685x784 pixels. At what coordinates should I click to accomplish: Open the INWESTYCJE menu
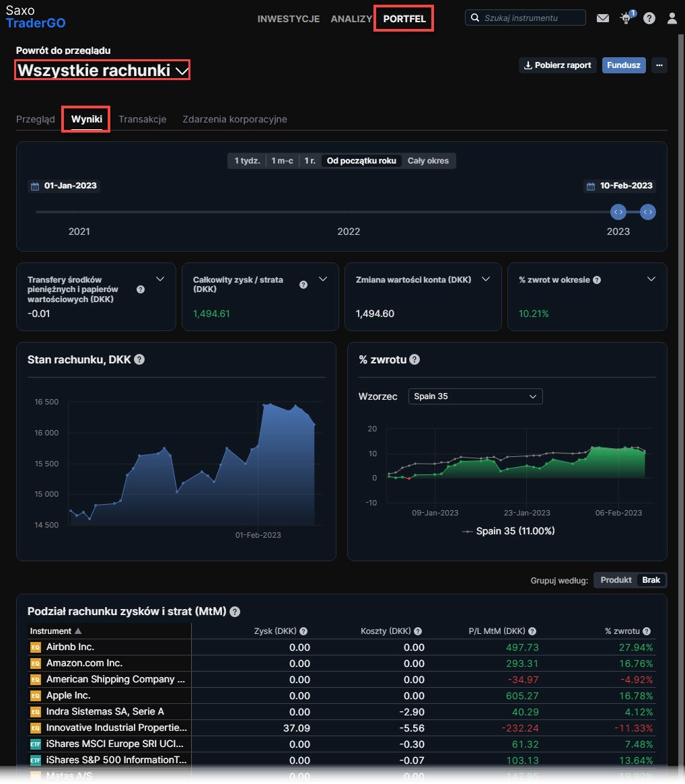pyautogui.click(x=289, y=19)
